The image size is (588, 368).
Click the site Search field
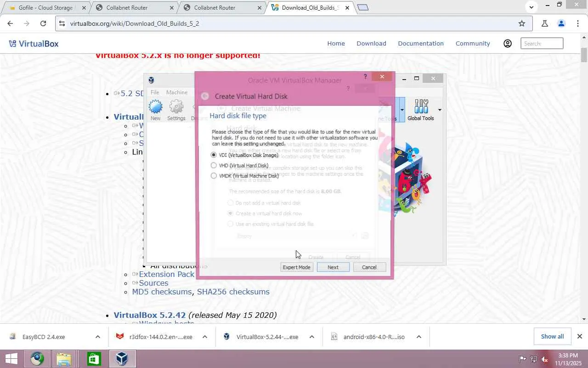click(x=542, y=44)
